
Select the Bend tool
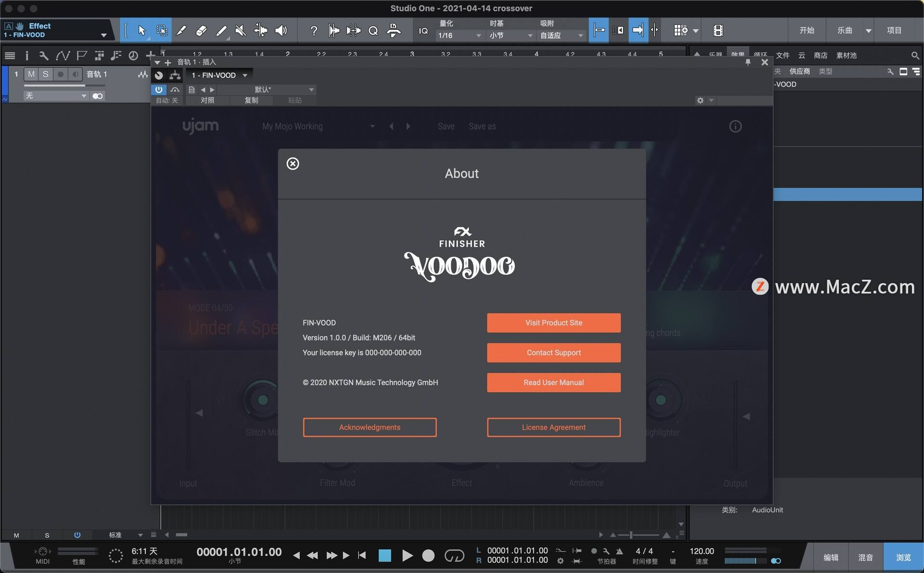(x=260, y=30)
